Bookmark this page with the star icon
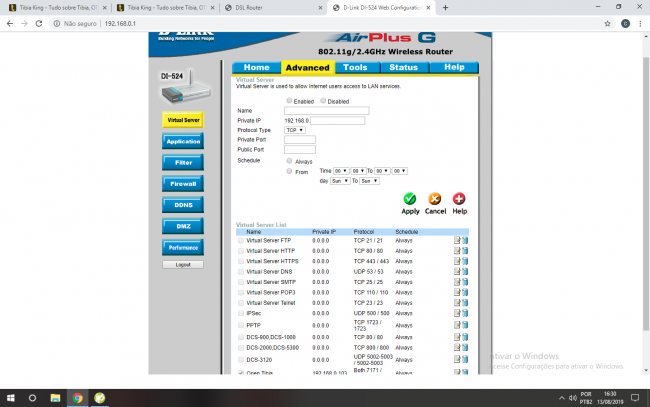The height and width of the screenshot is (407, 650). click(607, 24)
